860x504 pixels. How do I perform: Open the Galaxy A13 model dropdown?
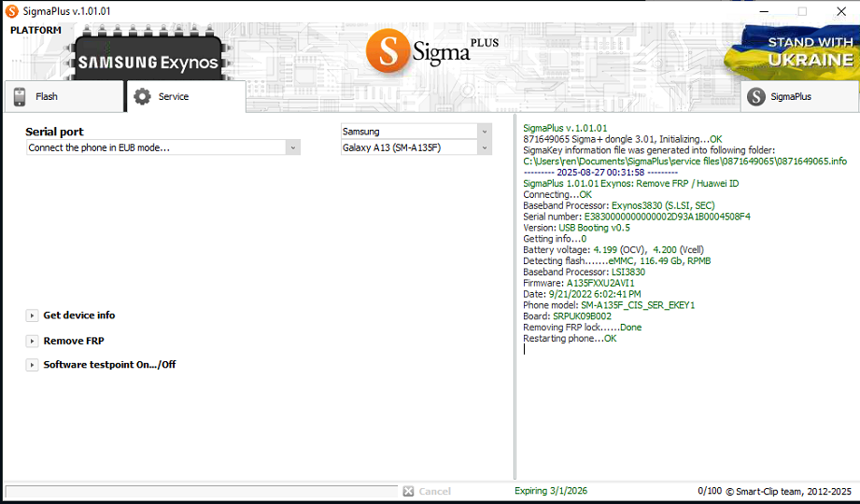pos(485,147)
